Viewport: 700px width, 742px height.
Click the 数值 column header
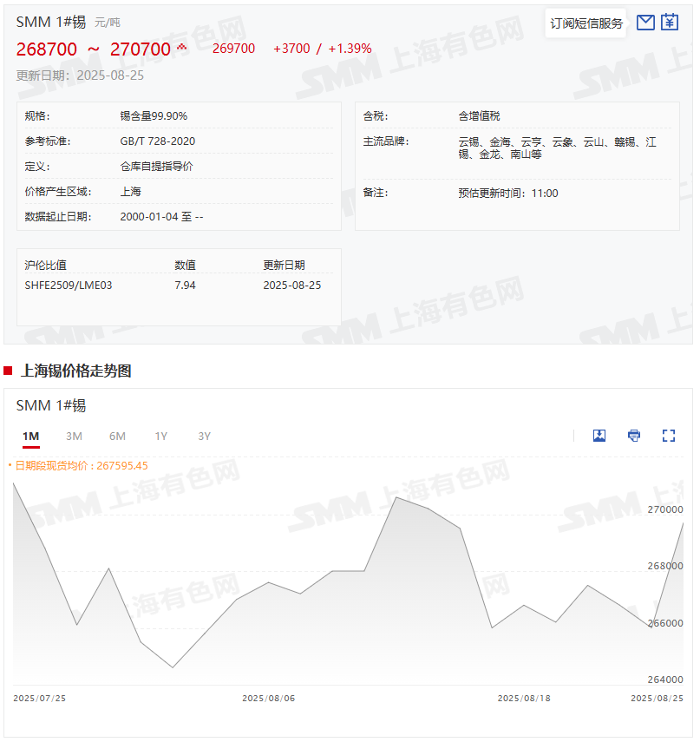[x=185, y=265]
